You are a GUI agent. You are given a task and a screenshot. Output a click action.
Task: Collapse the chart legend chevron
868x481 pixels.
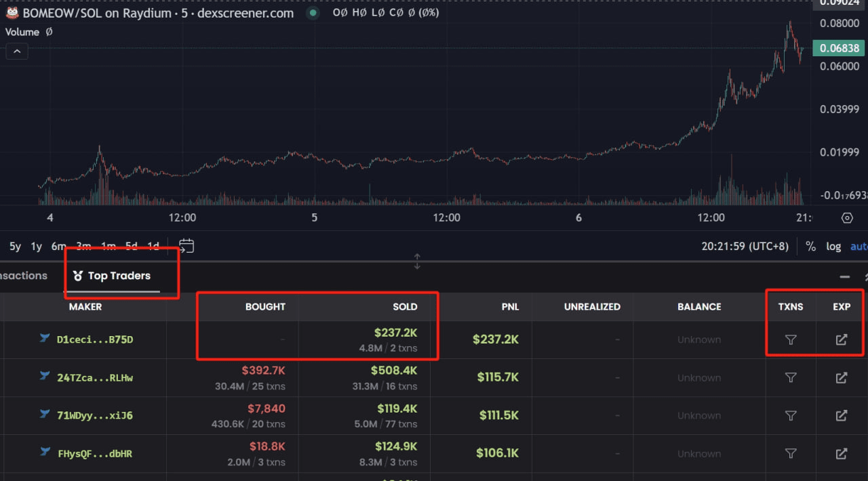tap(17, 51)
